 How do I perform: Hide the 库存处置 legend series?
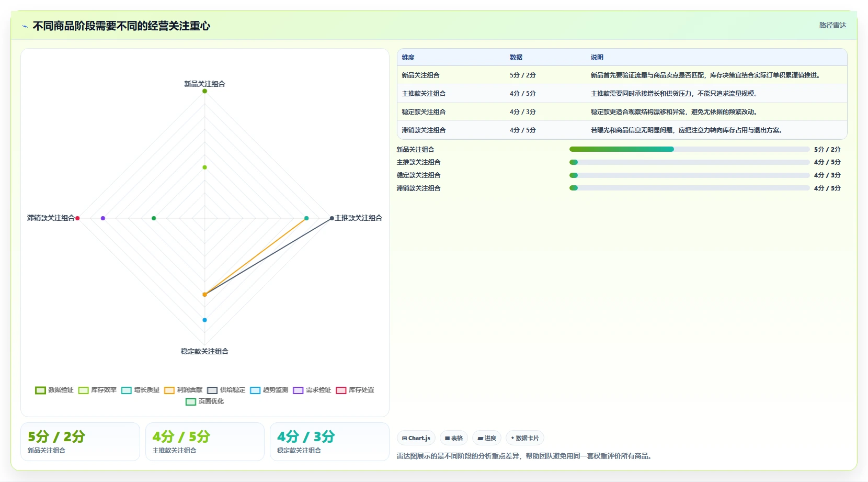[x=355, y=390]
